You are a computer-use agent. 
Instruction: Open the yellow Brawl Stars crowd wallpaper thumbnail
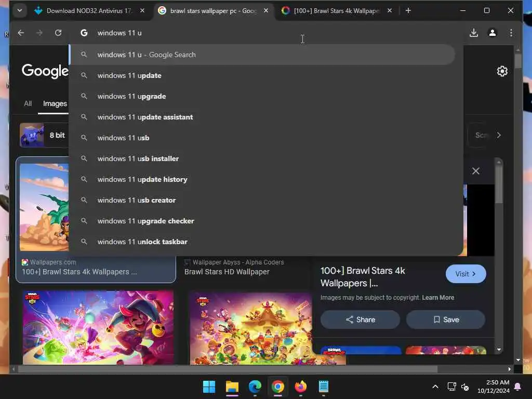250,328
